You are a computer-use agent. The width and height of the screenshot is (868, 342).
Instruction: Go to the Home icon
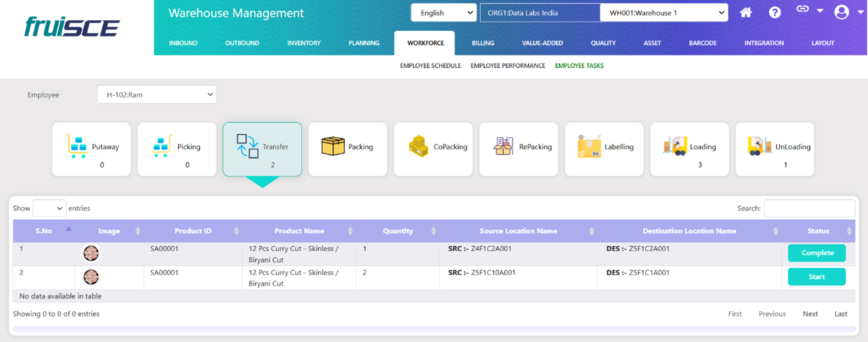[746, 13]
